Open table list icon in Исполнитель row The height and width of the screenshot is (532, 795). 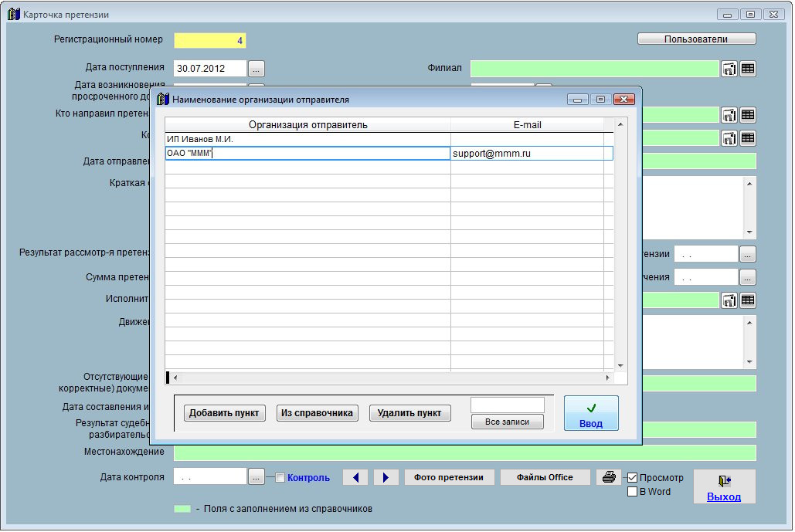pos(747,300)
